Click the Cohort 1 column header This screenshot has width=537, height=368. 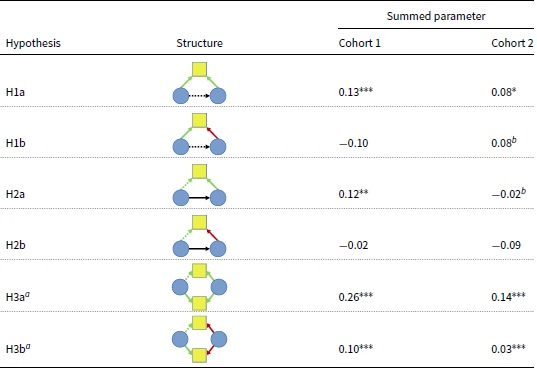pyautogui.click(x=359, y=43)
